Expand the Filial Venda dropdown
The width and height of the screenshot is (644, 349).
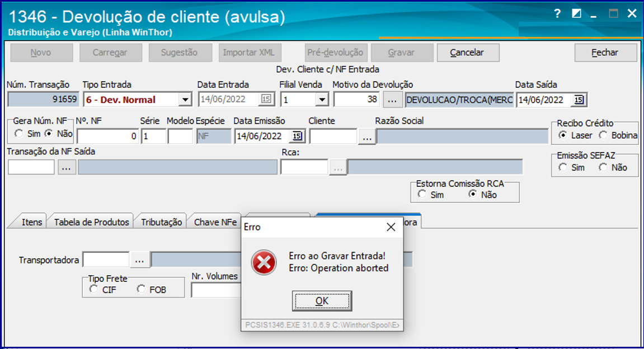(322, 100)
